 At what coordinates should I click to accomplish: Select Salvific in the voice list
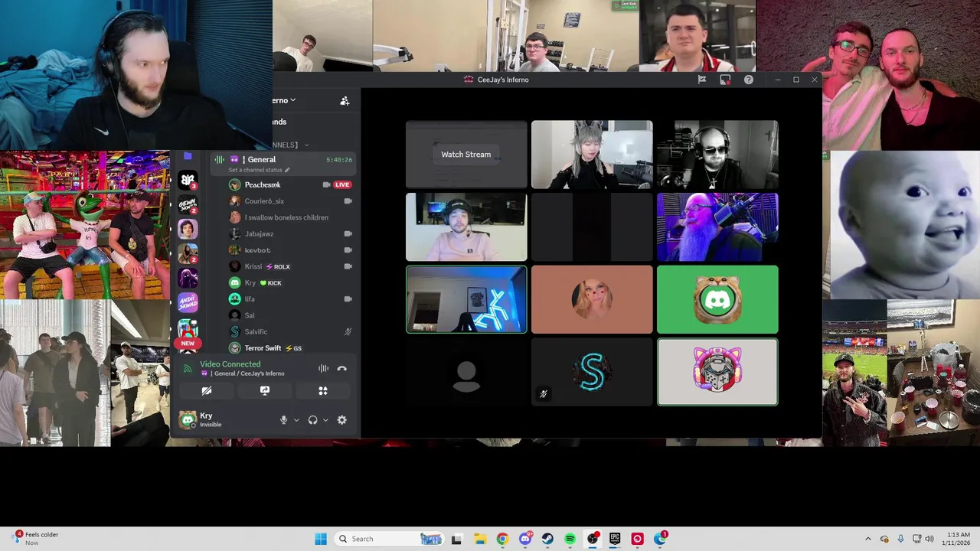pyautogui.click(x=256, y=331)
